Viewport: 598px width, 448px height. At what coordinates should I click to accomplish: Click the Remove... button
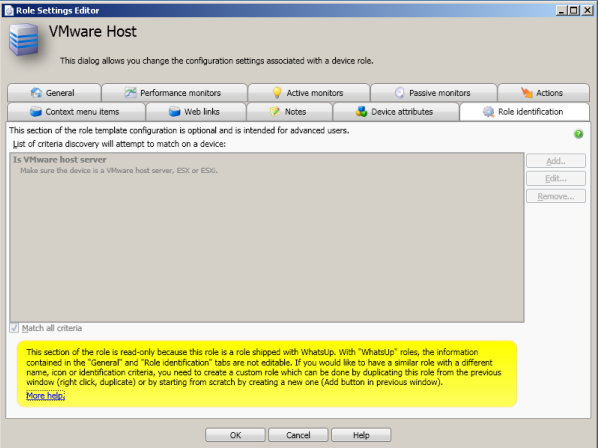click(556, 196)
